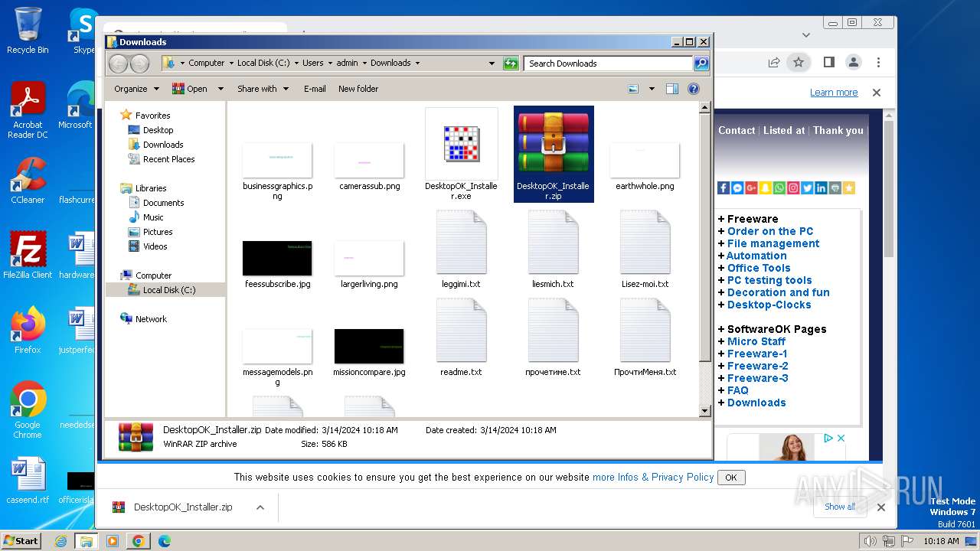
Task: Select Recent Places in navigation pane
Action: click(168, 159)
